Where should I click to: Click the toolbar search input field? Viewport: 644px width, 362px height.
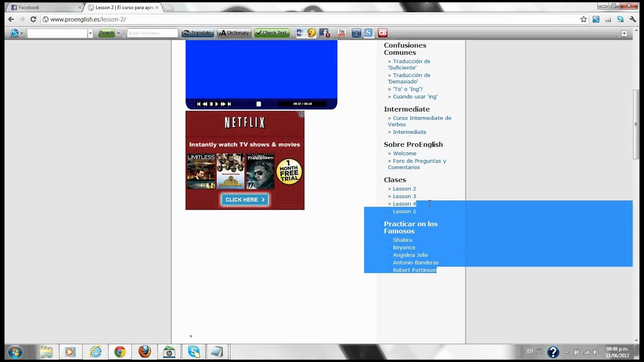(x=57, y=33)
